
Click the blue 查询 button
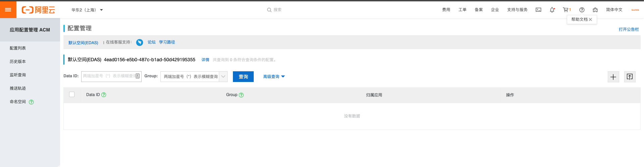click(x=243, y=77)
